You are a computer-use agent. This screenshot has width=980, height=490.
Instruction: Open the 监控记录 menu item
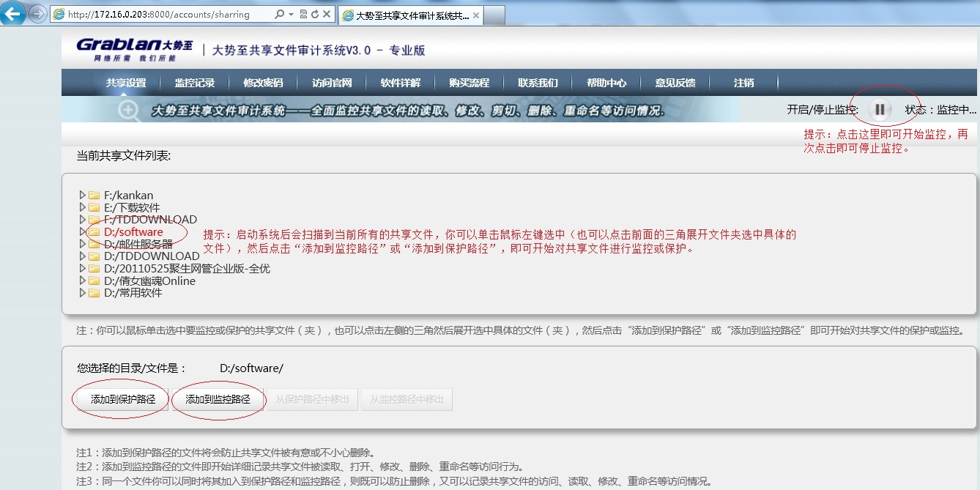(195, 83)
